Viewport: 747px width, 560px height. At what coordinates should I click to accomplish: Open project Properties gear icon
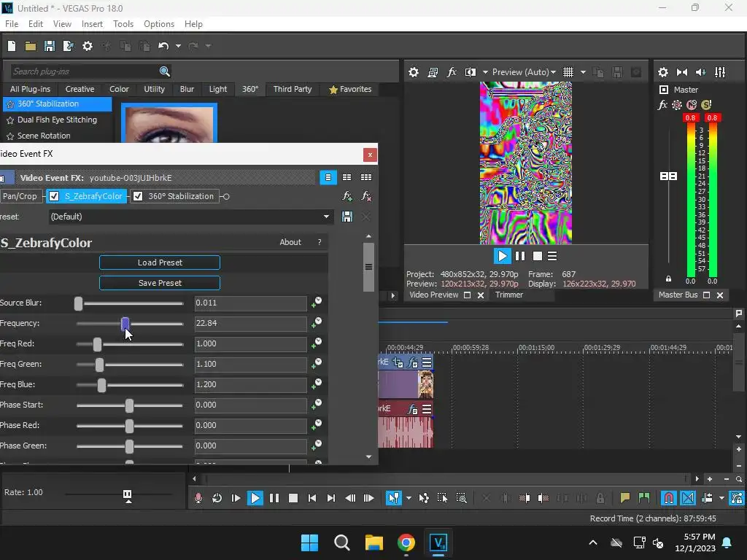pos(87,46)
